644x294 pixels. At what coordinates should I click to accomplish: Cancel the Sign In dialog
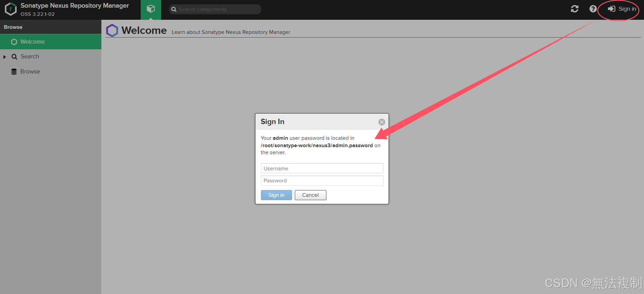310,195
